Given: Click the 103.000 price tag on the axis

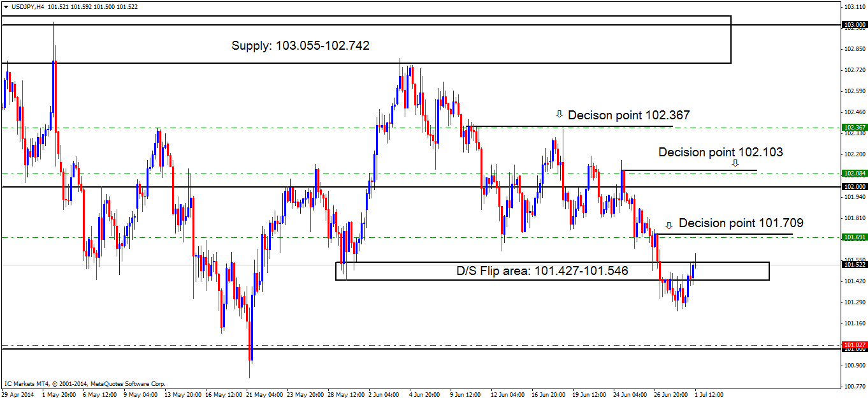Looking at the screenshot, I should pyautogui.click(x=855, y=25).
